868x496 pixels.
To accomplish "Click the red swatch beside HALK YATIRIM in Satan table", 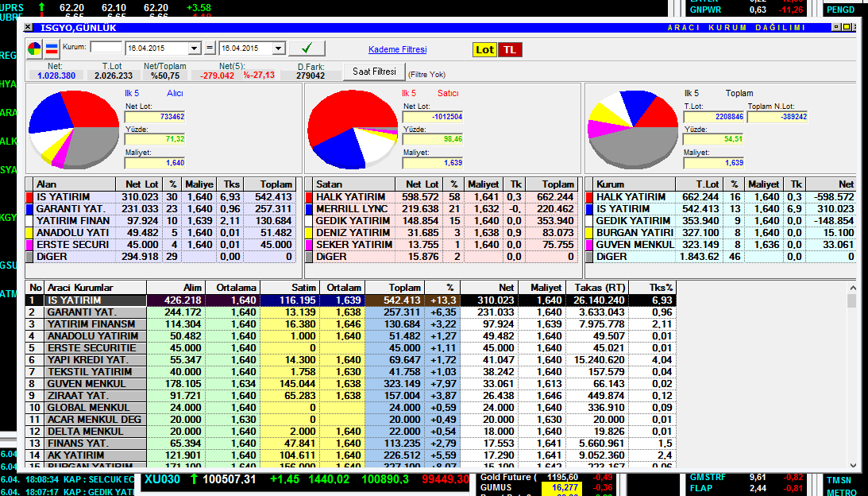I will [309, 196].
